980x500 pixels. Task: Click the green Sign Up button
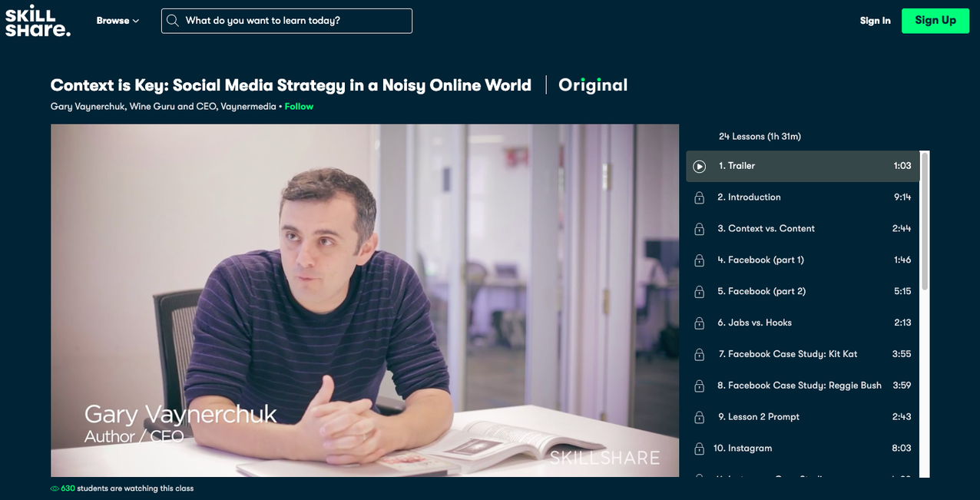tap(935, 21)
